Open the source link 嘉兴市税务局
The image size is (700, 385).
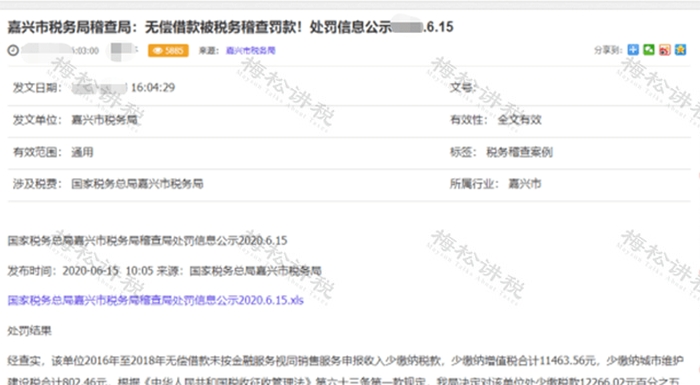251,50
